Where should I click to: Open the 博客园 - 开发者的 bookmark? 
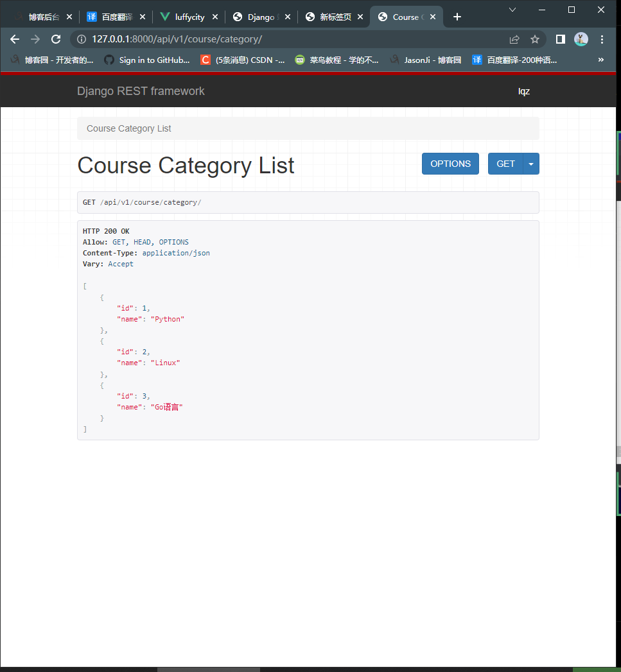point(52,60)
